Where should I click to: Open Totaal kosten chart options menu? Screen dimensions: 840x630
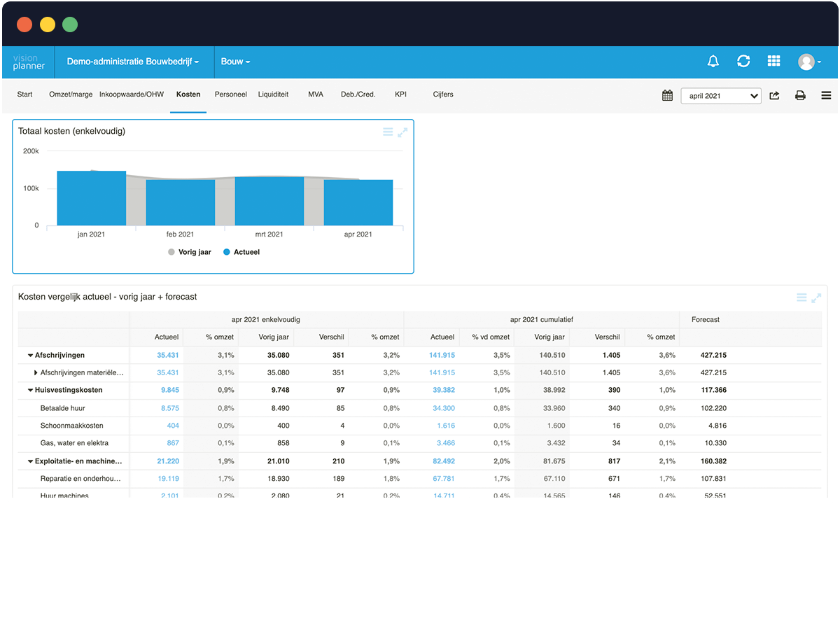click(x=388, y=132)
